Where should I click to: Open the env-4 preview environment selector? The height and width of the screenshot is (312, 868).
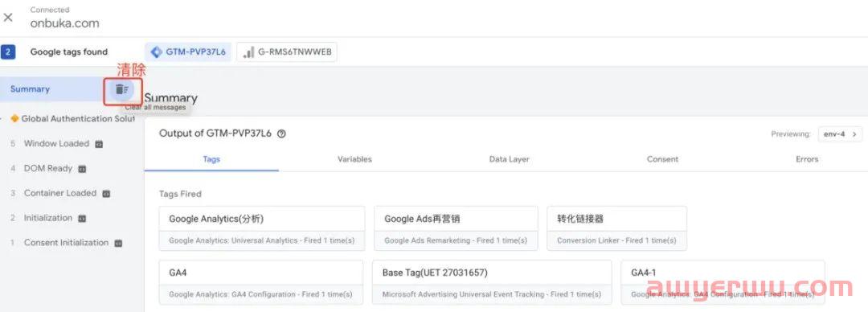840,134
